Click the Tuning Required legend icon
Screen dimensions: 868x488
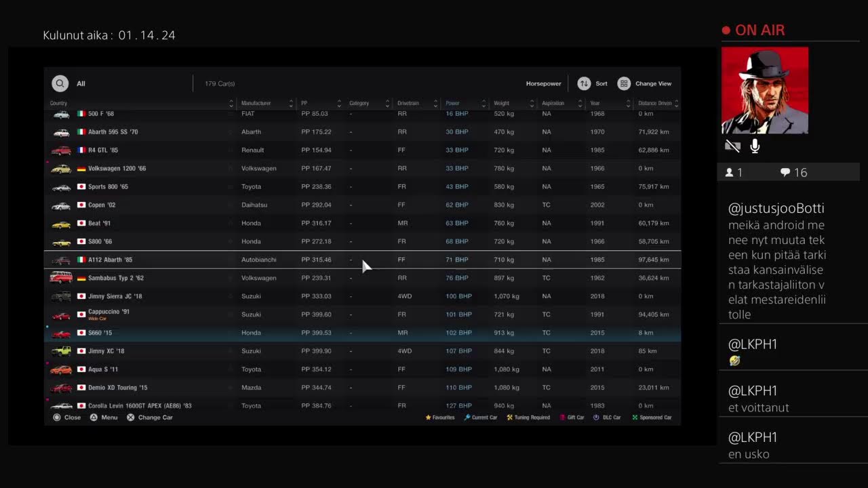(510, 418)
